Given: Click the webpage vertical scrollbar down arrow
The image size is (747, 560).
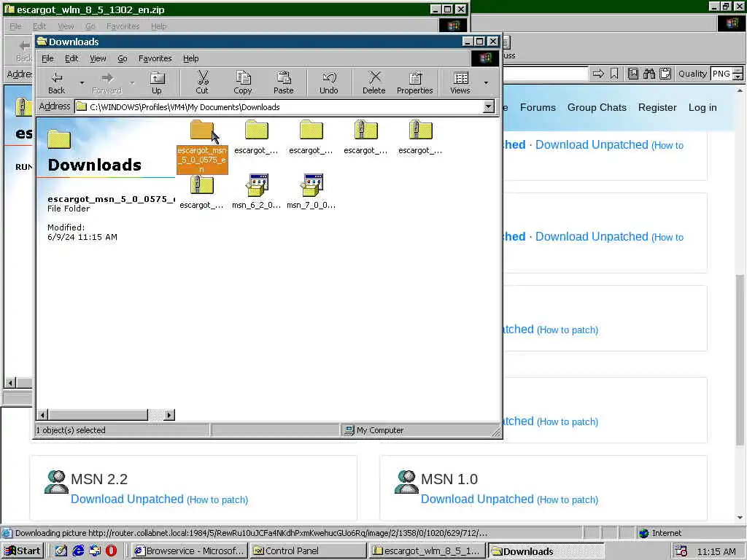Looking at the screenshot, I should click(740, 518).
